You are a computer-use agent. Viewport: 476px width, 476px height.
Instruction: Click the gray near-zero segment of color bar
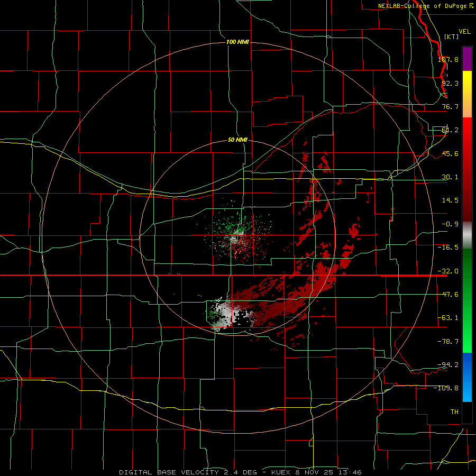point(467,235)
